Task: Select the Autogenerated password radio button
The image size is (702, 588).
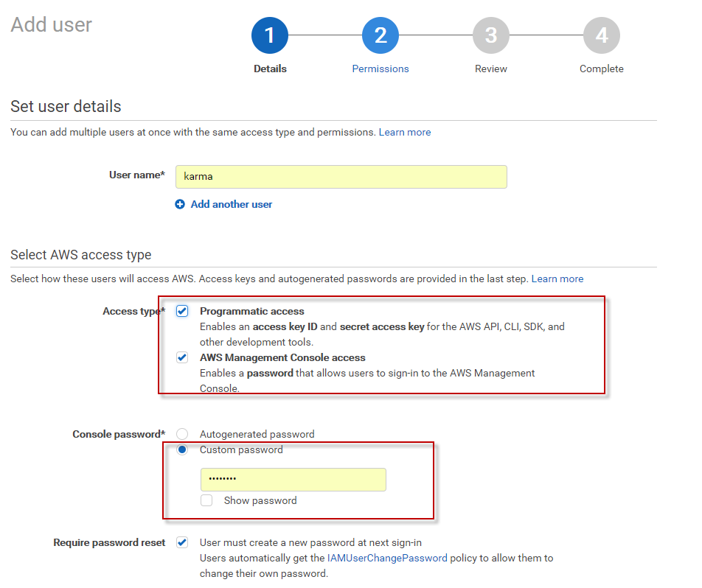Action: pos(182,434)
